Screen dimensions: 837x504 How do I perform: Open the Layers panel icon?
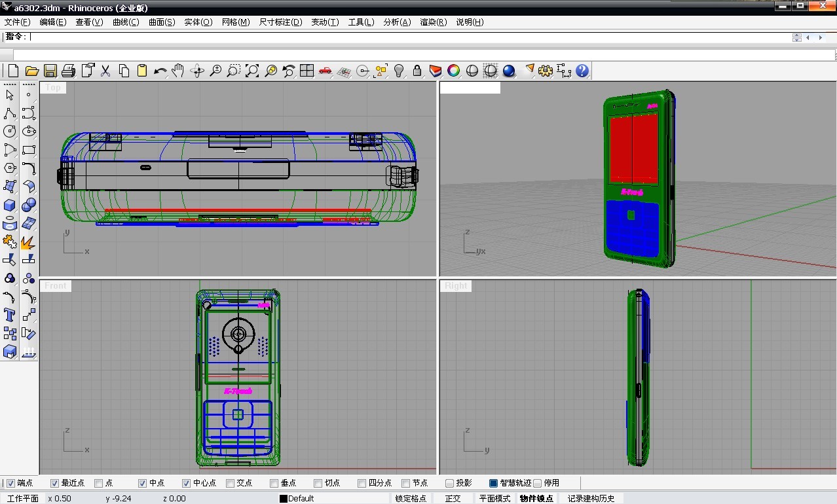[x=436, y=71]
